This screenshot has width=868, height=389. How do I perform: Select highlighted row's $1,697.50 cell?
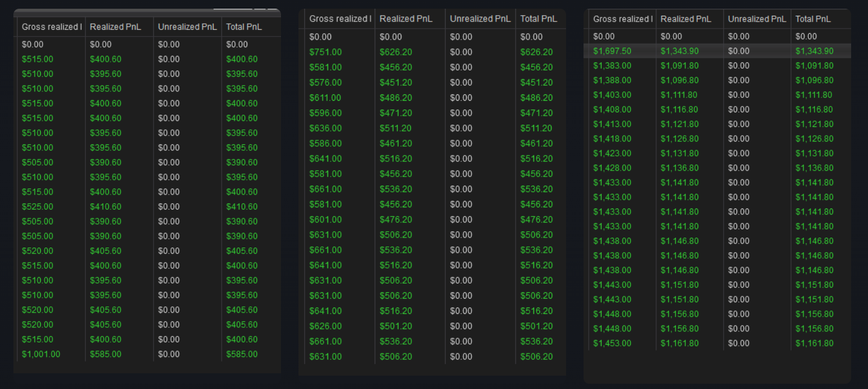coord(612,51)
